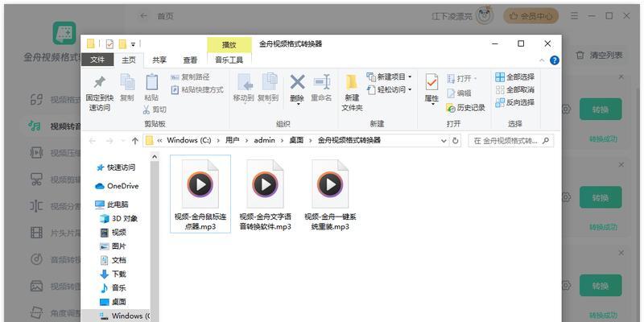Open the address bar history dropdown
The image size is (644, 322).
click(444, 141)
